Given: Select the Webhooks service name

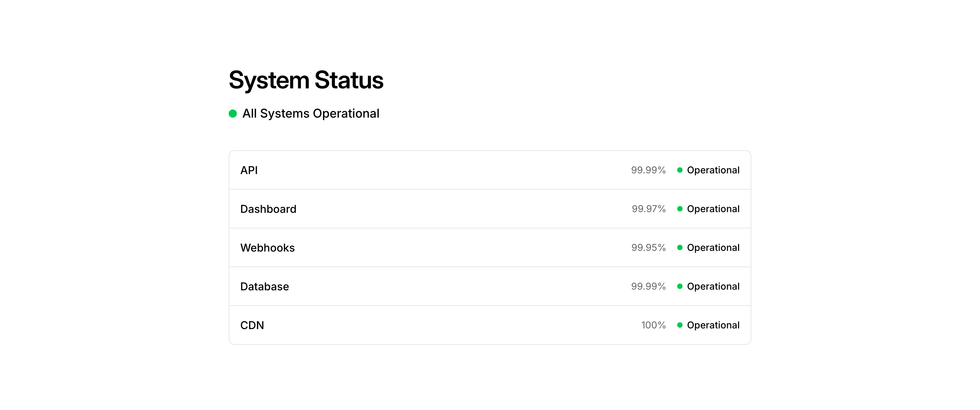Looking at the screenshot, I should [267, 248].
